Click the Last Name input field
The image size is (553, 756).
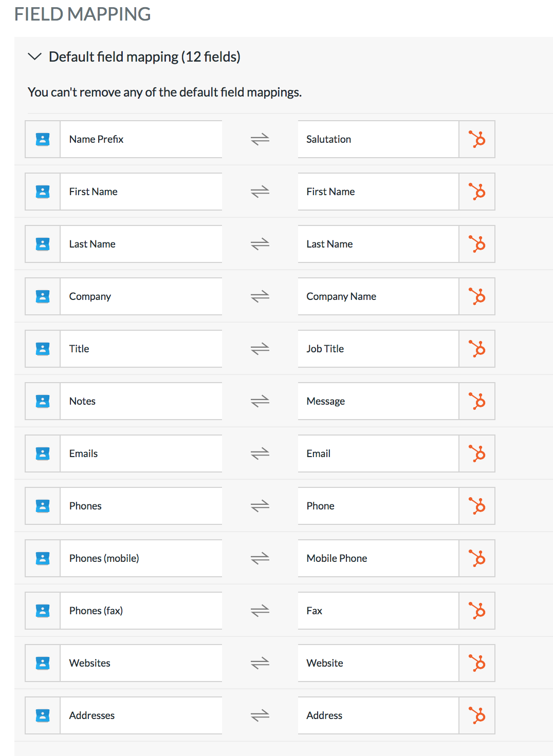tap(141, 244)
